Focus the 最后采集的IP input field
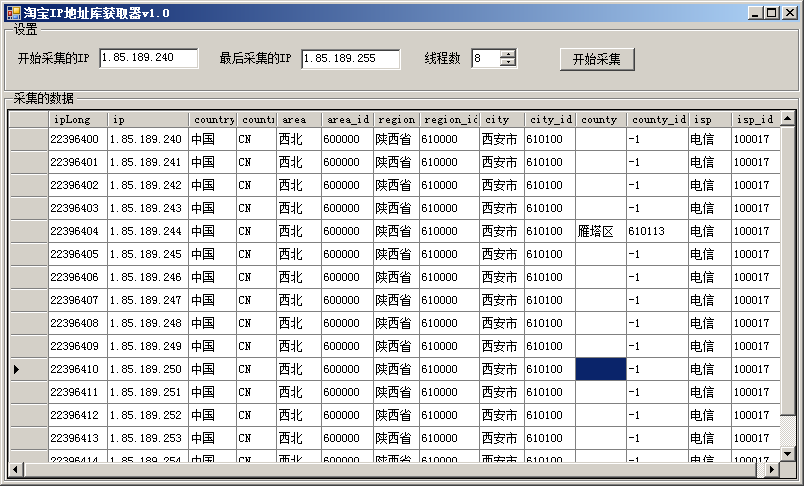Image resolution: width=804 pixels, height=486 pixels. 351,58
